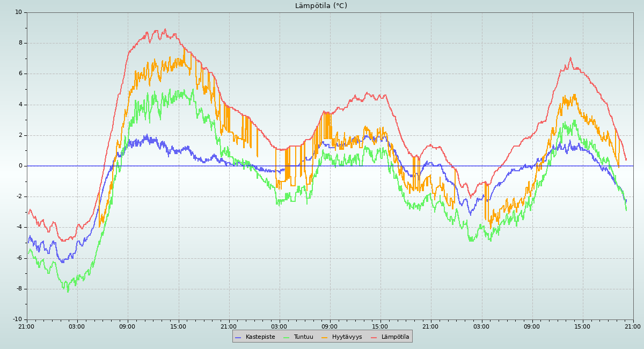This screenshot has width=644, height=349.
Task: Select the Hyytävyys legend entry text
Action: (347, 337)
